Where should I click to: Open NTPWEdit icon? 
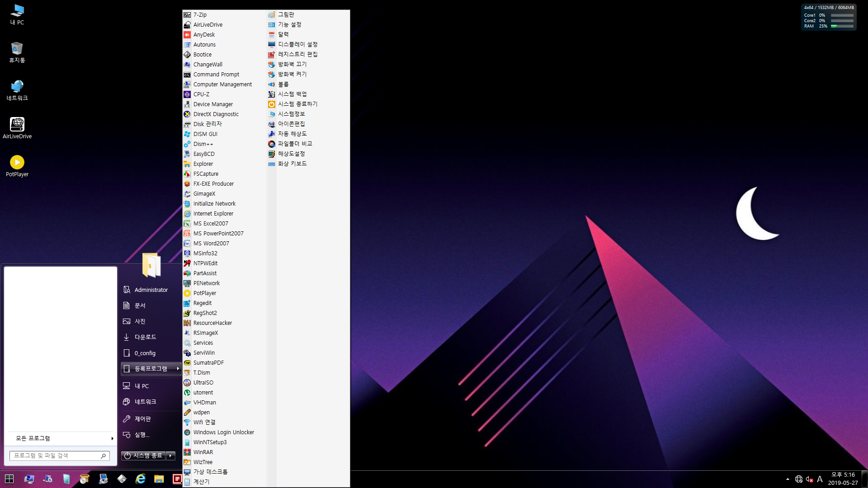[187, 263]
